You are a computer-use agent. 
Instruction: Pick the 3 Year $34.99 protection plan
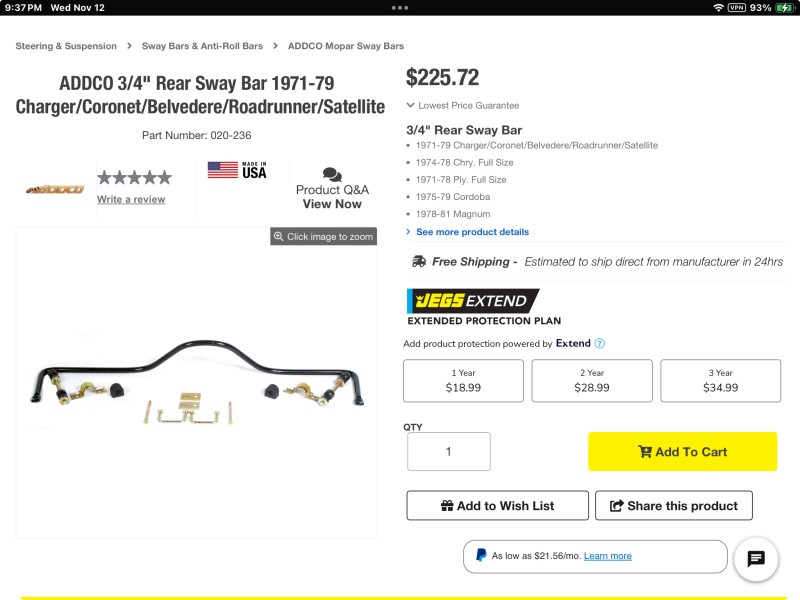(x=720, y=381)
